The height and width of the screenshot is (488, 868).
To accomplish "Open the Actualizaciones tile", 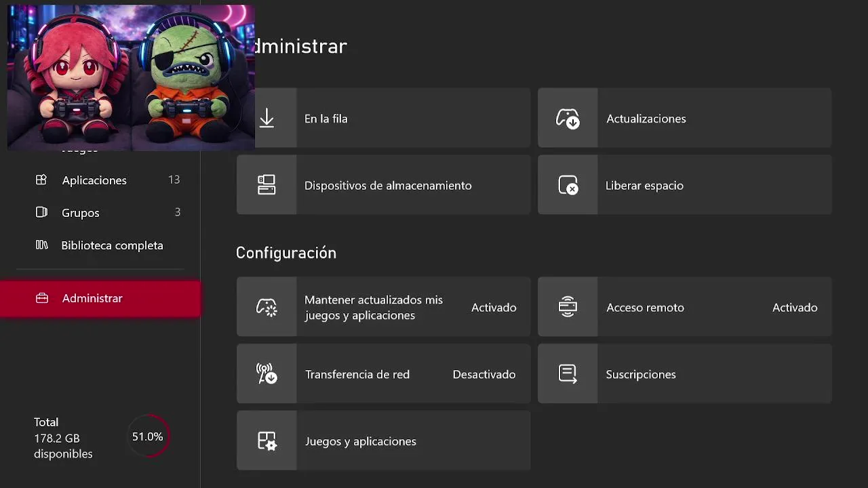I will 685,119.
